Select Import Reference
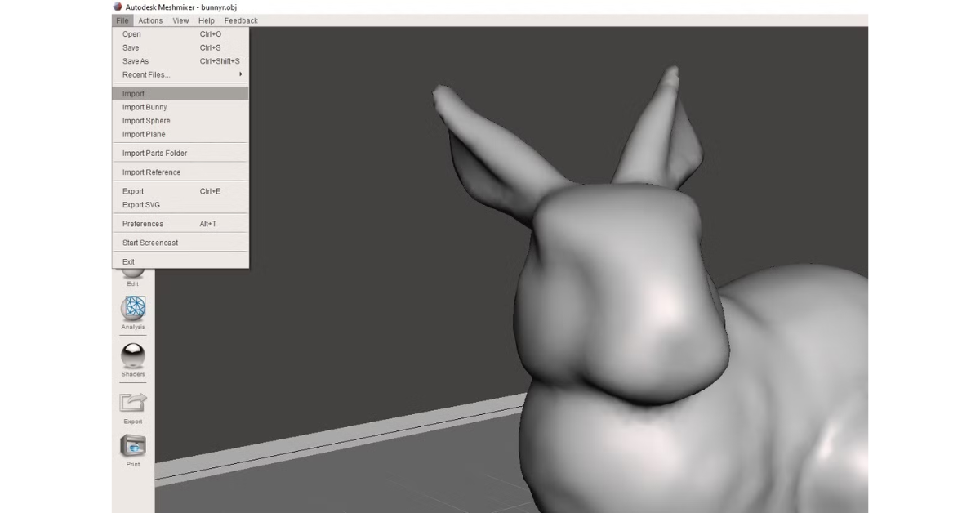 (x=151, y=172)
